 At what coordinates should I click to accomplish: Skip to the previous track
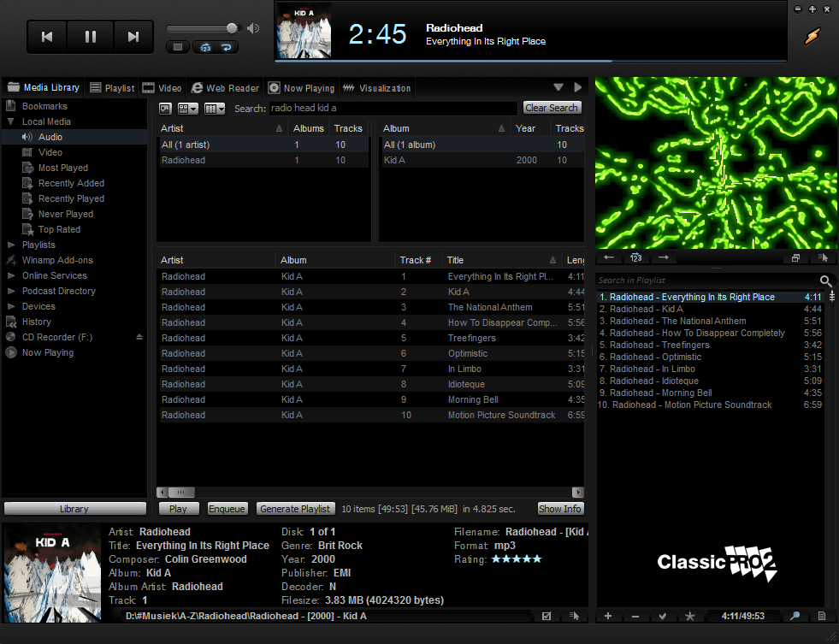(x=47, y=37)
